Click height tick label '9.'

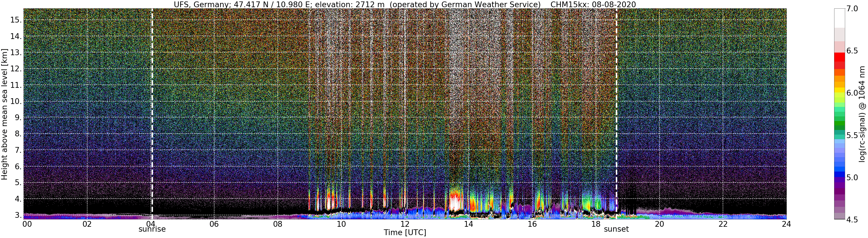tap(18, 118)
